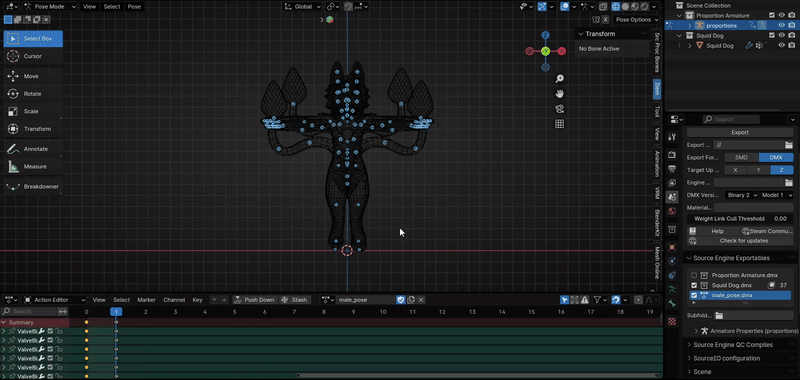Switch perspective/orthographic grid icon
The width and height of the screenshot is (800, 380).
tap(560, 124)
